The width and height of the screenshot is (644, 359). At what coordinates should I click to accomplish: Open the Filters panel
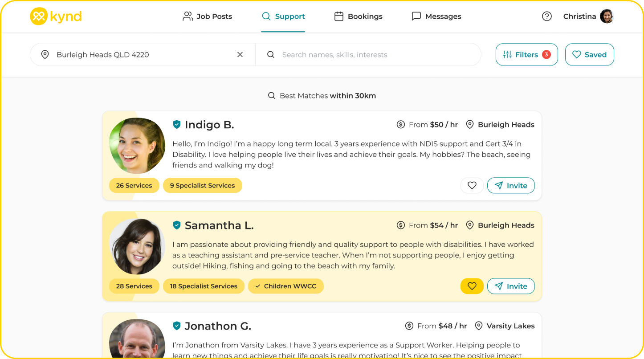[527, 55]
